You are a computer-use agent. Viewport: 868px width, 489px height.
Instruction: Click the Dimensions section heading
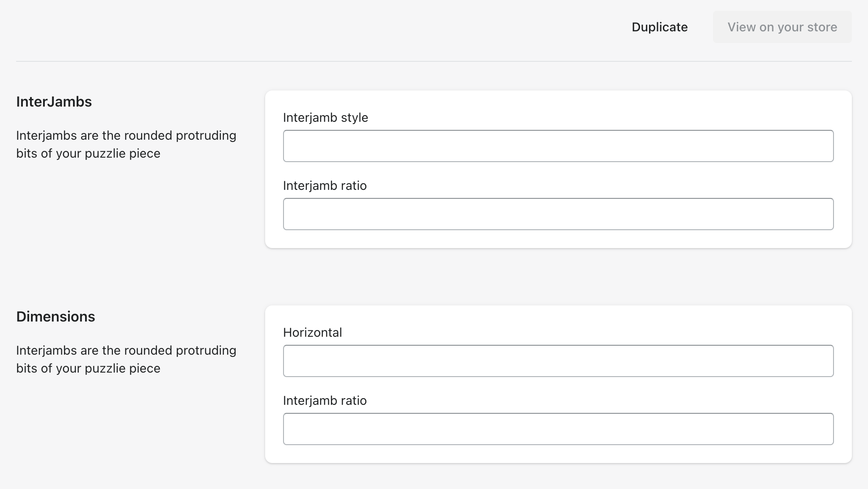(56, 317)
